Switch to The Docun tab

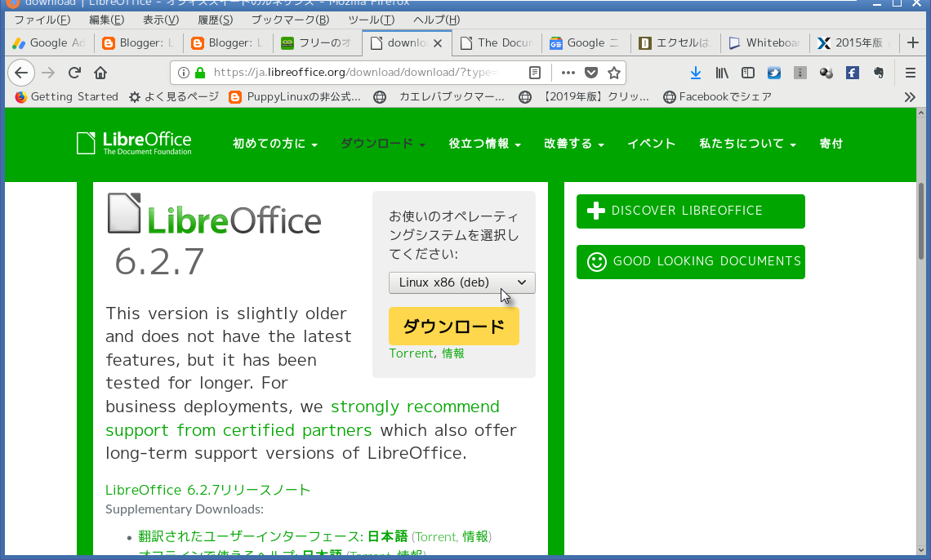pyautogui.click(x=497, y=42)
